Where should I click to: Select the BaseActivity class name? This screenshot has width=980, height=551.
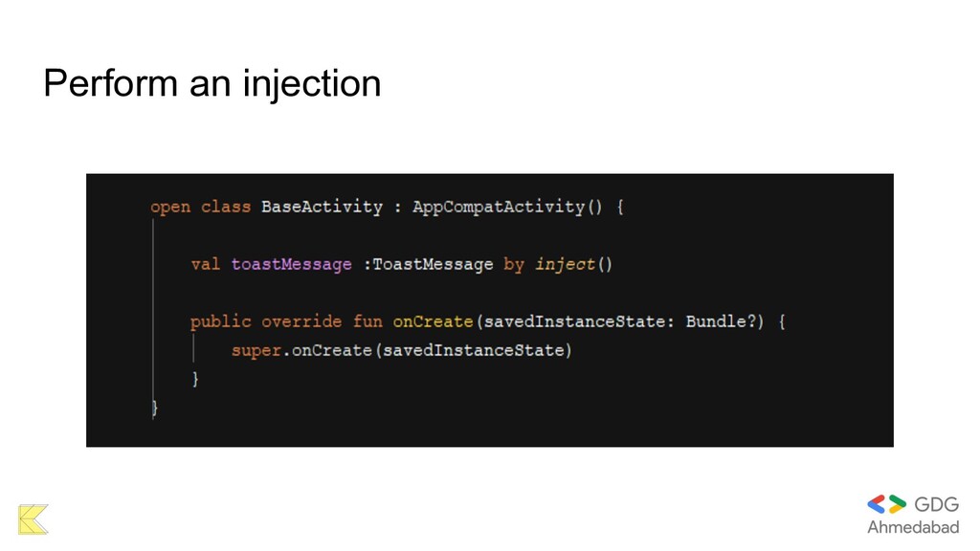pos(322,207)
